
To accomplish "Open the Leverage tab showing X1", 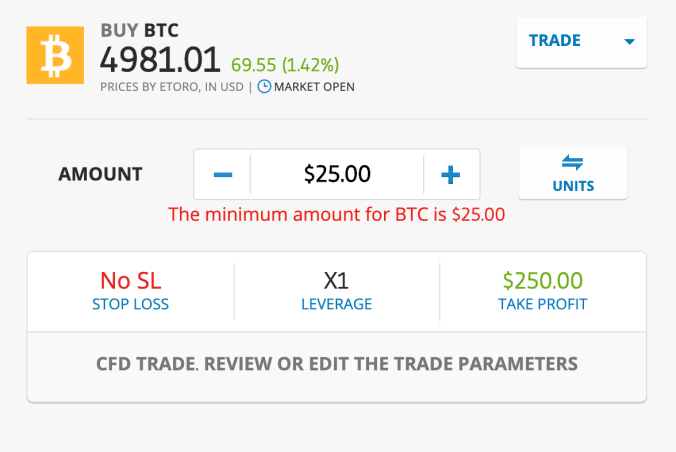I will tap(336, 291).
